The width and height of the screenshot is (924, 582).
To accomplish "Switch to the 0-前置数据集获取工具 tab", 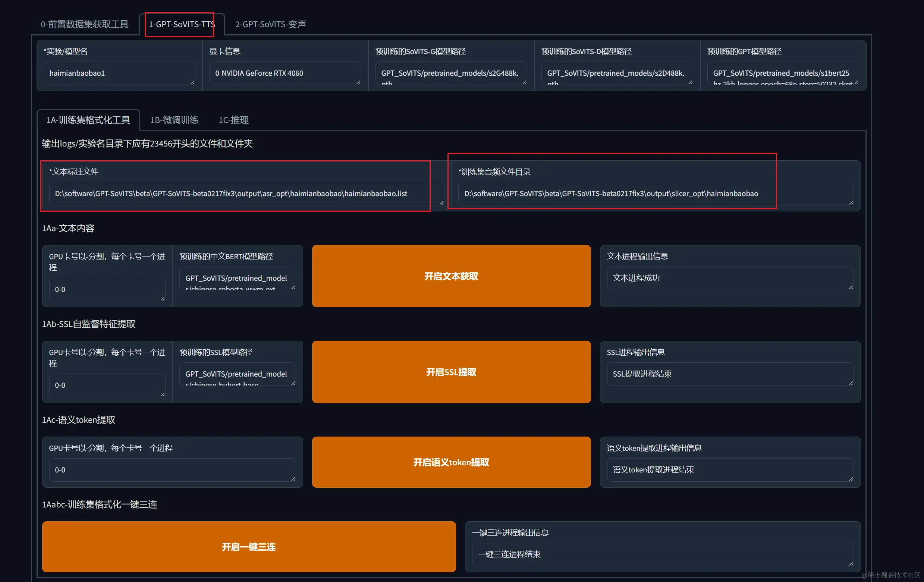I will (x=84, y=24).
